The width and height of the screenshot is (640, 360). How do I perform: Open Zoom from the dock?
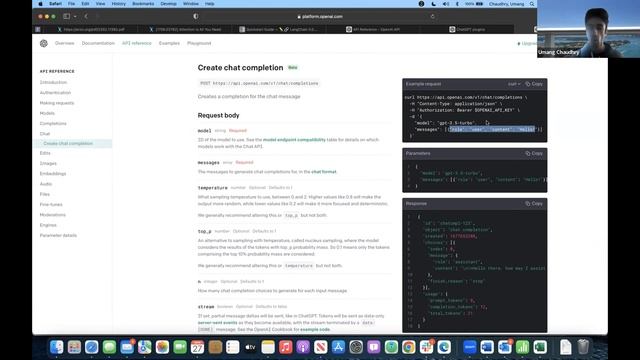[469, 347]
